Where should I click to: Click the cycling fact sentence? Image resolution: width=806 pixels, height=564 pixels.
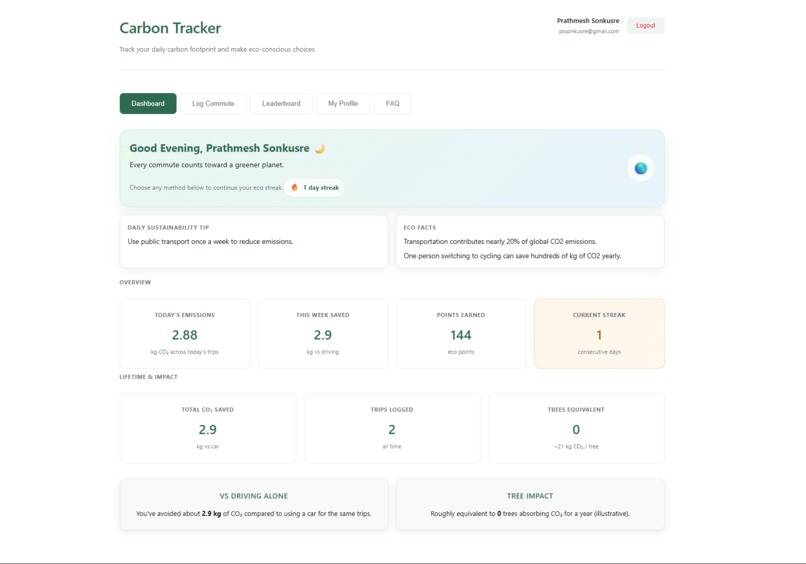512,256
